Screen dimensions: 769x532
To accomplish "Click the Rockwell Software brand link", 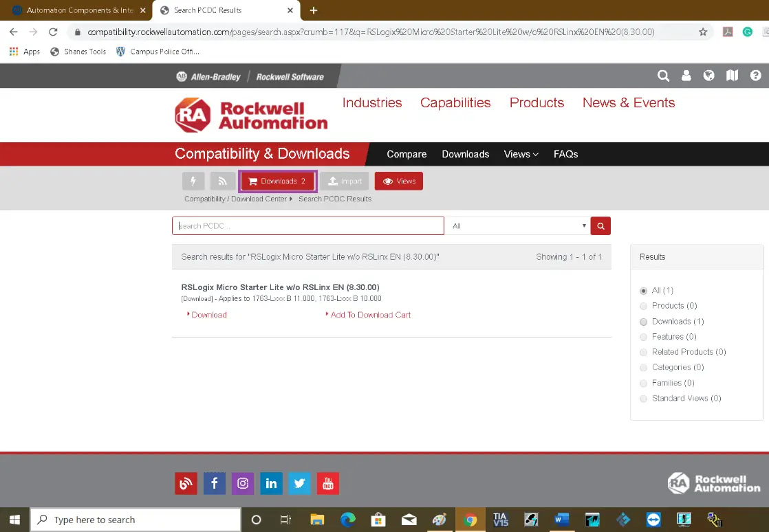I will [290, 77].
